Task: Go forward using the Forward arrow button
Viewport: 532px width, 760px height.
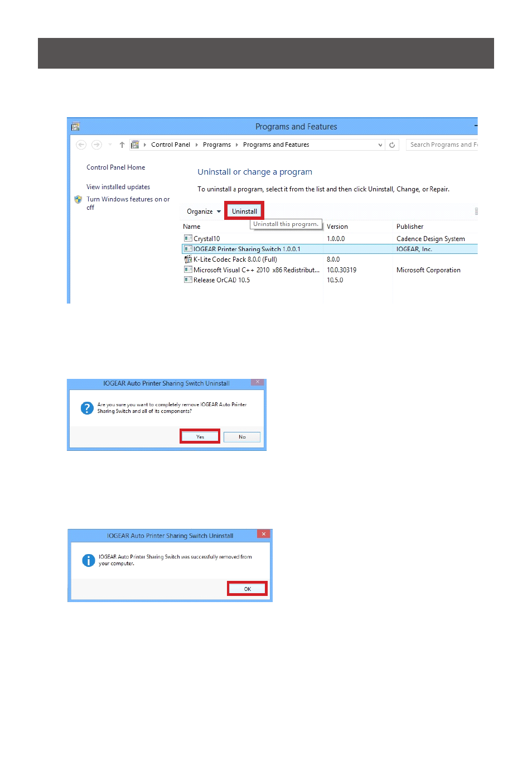Action: tap(96, 145)
